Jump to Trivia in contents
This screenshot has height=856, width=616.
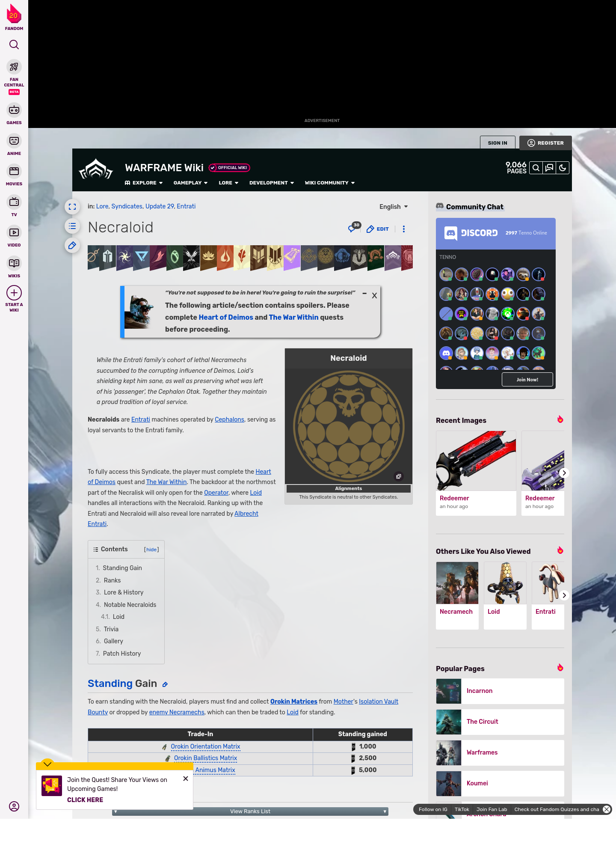(x=111, y=629)
